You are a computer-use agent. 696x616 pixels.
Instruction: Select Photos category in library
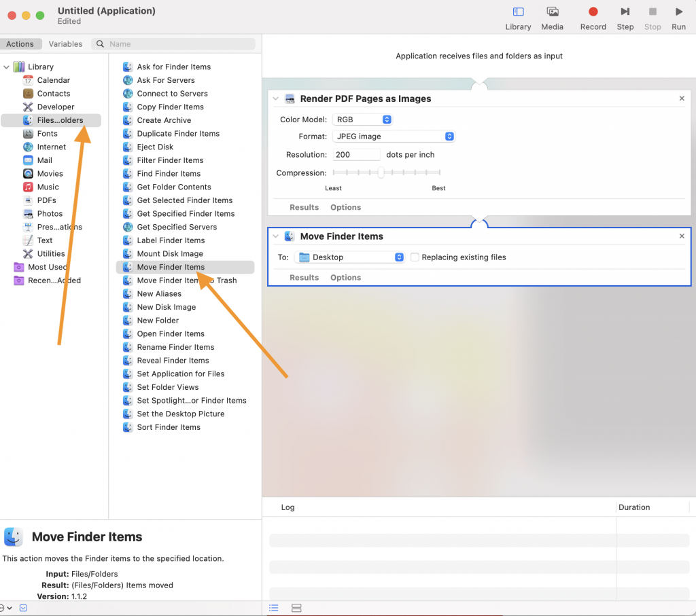click(50, 213)
